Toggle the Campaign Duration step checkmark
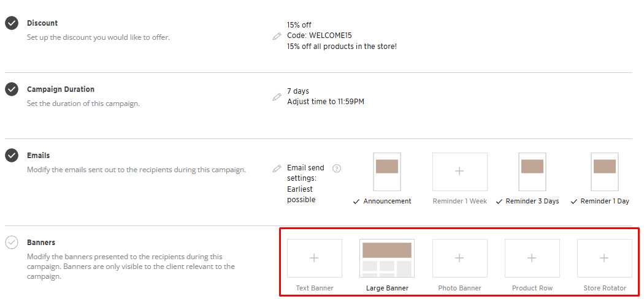This screenshot has height=299, width=644. point(12,89)
